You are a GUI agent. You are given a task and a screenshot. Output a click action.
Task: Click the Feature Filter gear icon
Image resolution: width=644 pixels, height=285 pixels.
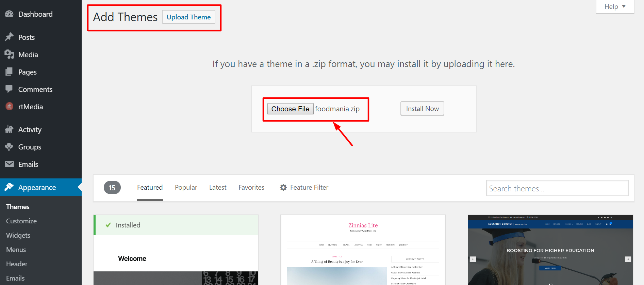coord(283,187)
